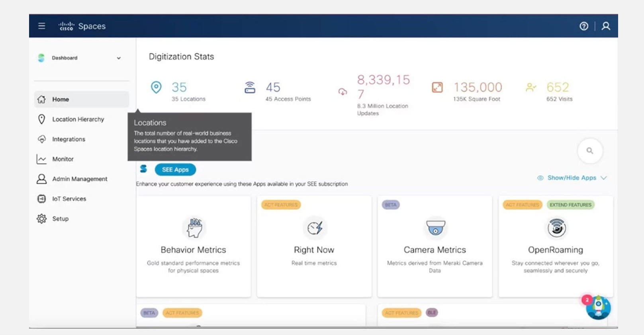This screenshot has height=335, width=644.
Task: Click ACT FEATURES badge on Right Now card
Action: (281, 205)
